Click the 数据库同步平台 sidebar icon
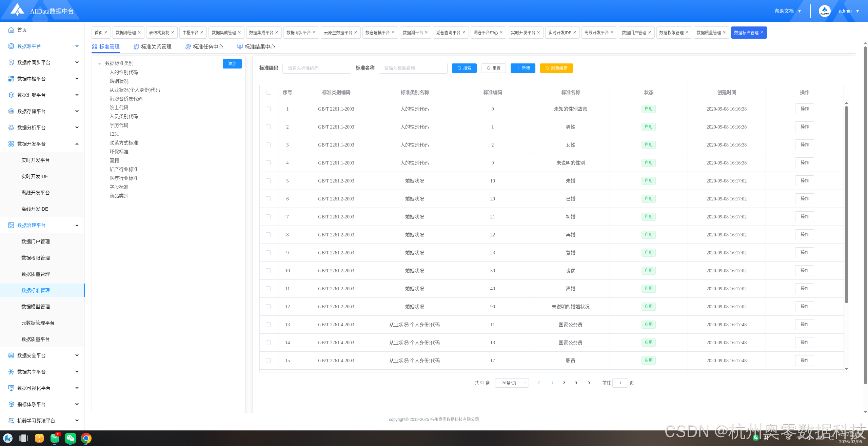The height and width of the screenshot is (446, 868). pos(11,62)
